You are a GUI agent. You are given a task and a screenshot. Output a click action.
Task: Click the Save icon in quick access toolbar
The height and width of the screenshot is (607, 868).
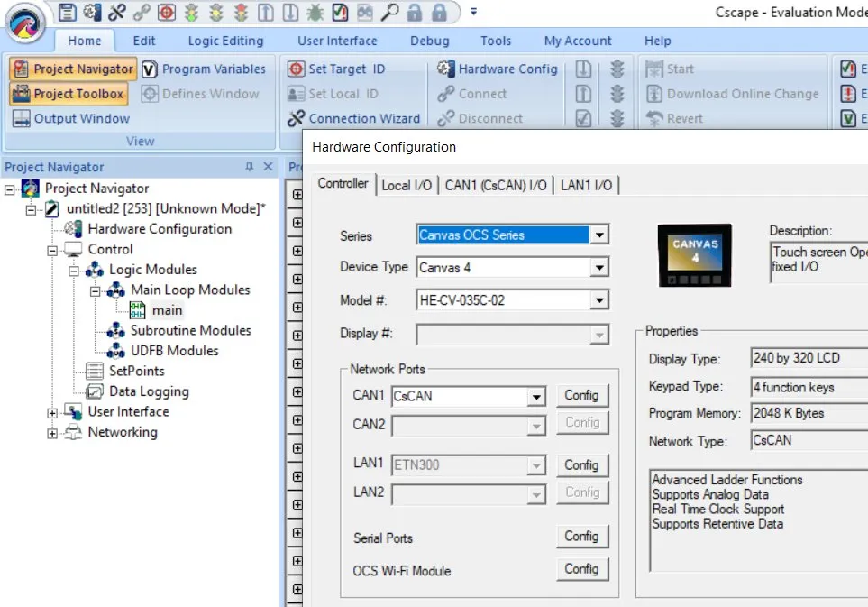(x=69, y=13)
